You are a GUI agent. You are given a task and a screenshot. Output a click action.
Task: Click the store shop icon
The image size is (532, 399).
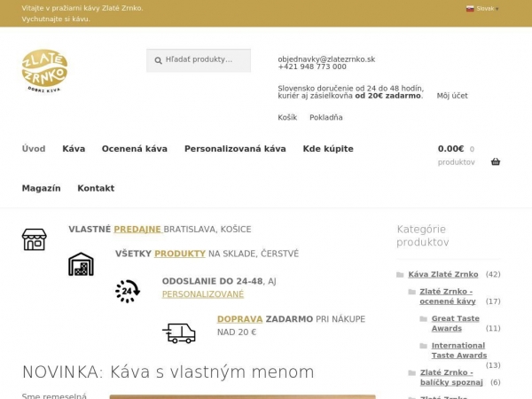(34, 239)
